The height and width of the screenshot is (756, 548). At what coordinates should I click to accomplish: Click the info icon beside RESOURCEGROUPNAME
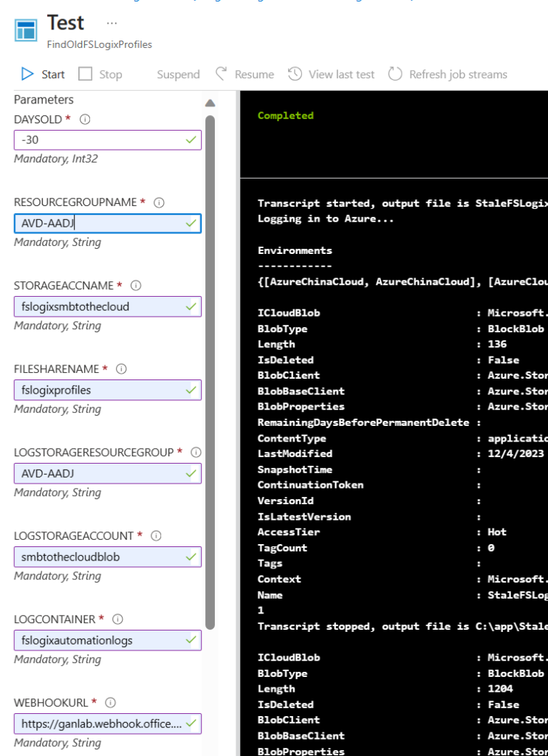[x=159, y=202]
